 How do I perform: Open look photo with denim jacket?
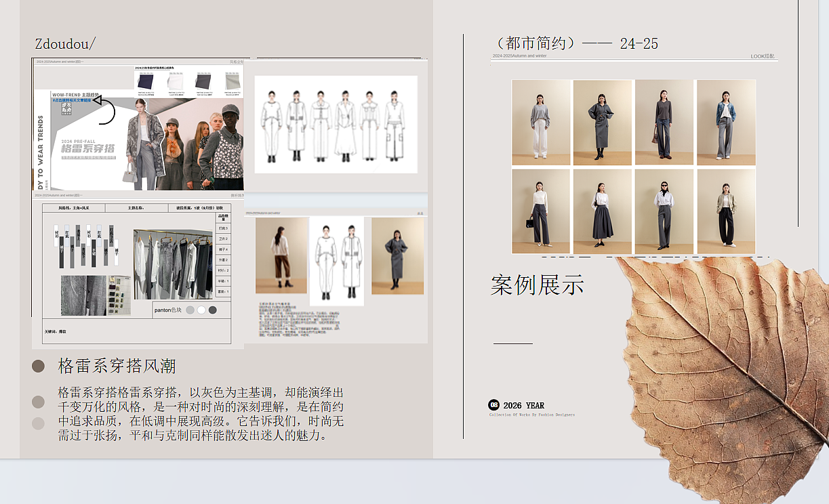726,122
